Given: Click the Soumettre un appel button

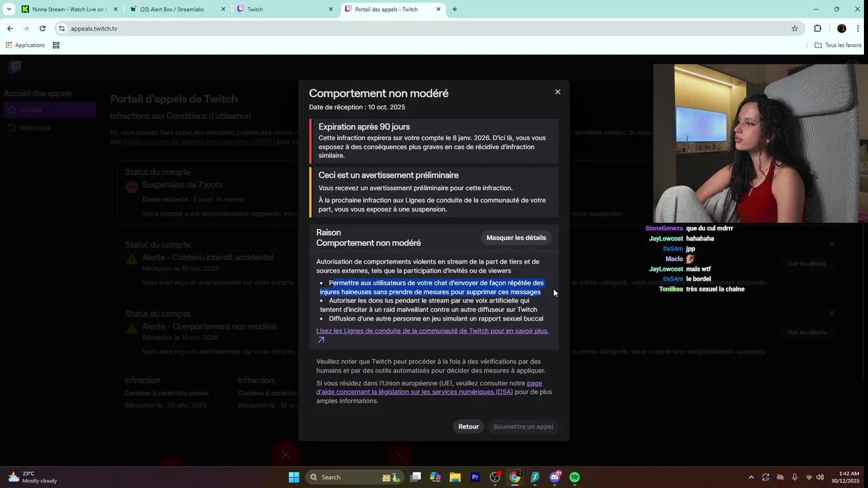Looking at the screenshot, I should tap(523, 426).
